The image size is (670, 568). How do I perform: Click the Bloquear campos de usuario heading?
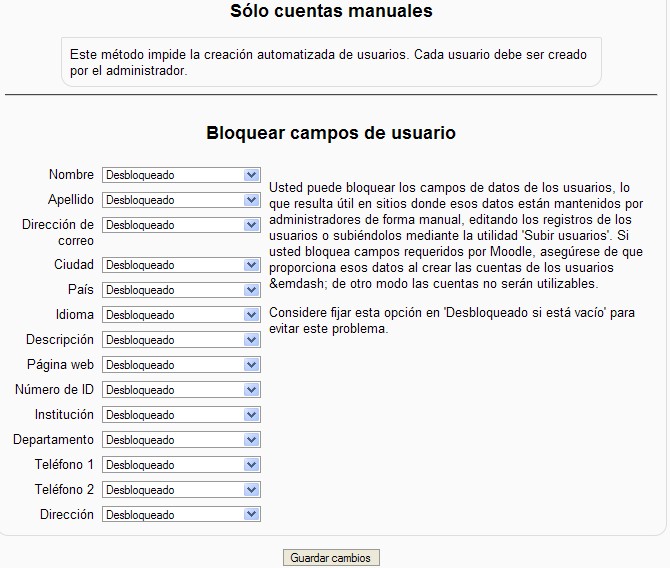tap(331, 133)
